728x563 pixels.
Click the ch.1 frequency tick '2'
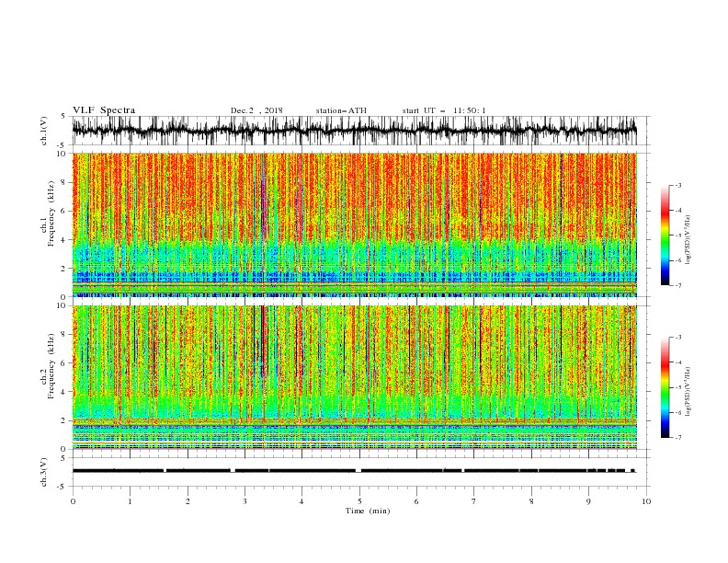(x=63, y=268)
